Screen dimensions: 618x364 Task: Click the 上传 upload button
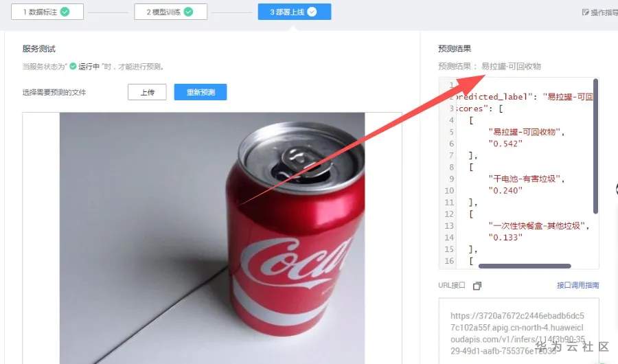[x=147, y=92]
